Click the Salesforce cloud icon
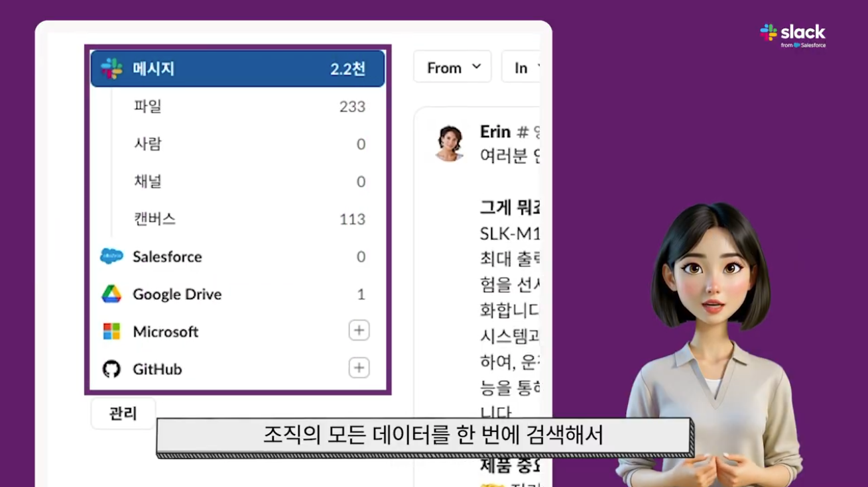The width and height of the screenshot is (868, 487). click(x=111, y=256)
